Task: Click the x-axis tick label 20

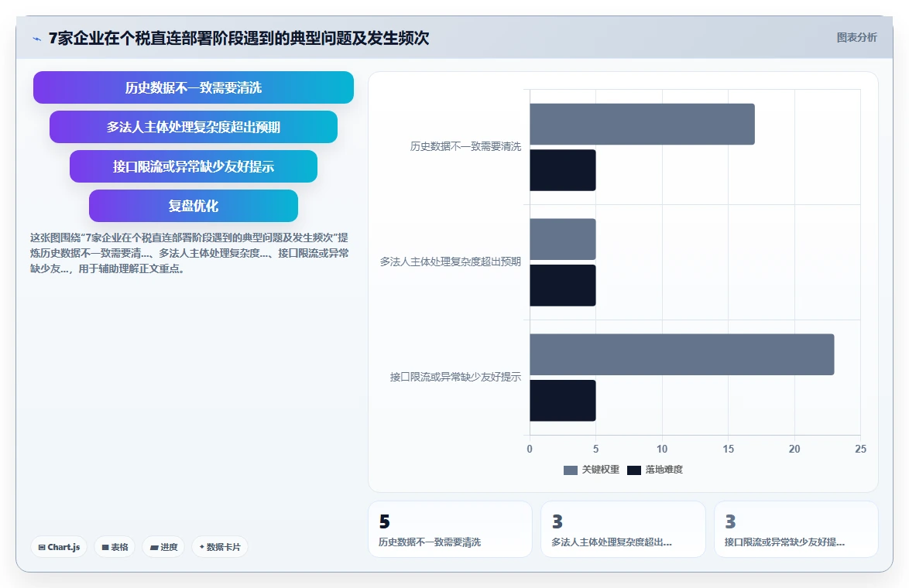Action: pyautogui.click(x=794, y=449)
